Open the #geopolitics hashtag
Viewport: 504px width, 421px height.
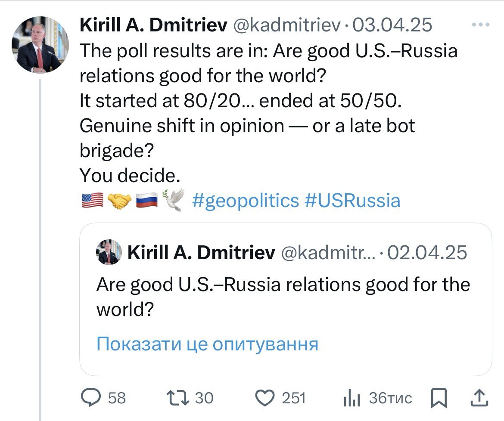246,200
